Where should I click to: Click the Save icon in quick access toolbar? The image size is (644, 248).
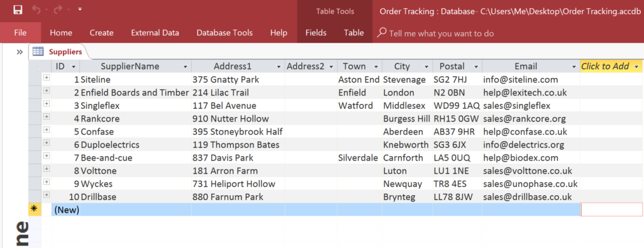tap(18, 9)
